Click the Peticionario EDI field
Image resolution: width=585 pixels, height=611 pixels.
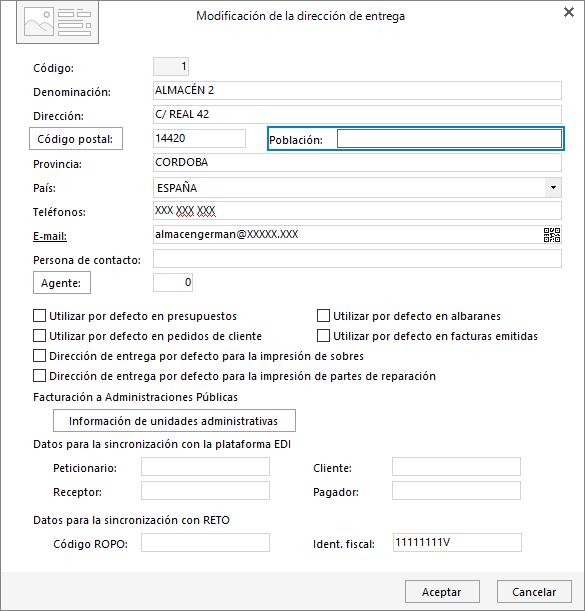click(205, 467)
